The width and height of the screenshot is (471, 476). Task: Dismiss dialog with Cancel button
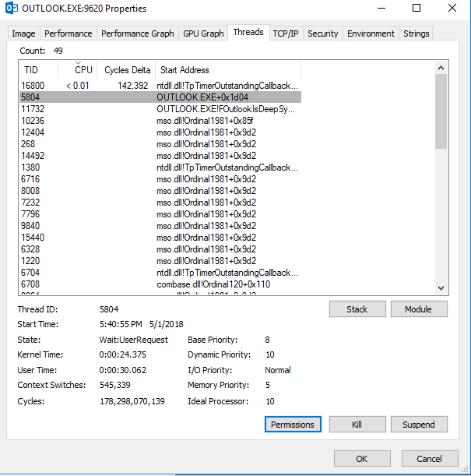pyautogui.click(x=430, y=458)
